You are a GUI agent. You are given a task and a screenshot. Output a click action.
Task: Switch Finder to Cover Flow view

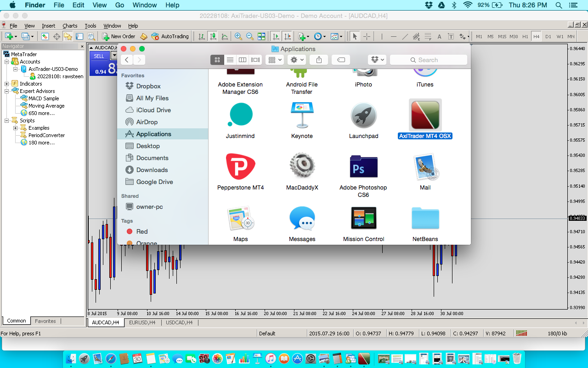coord(255,60)
